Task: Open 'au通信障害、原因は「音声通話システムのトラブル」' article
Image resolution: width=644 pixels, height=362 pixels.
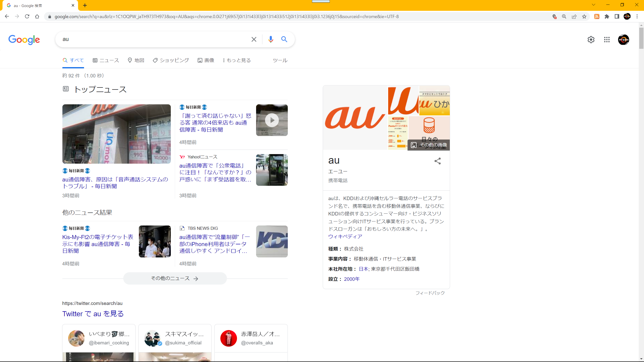Action: 115,183
